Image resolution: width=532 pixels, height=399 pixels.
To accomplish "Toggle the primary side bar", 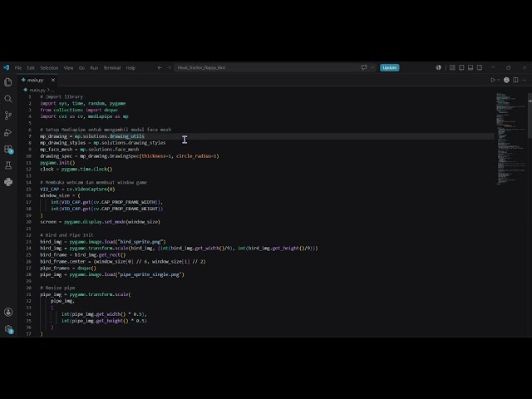I will coord(461,67).
